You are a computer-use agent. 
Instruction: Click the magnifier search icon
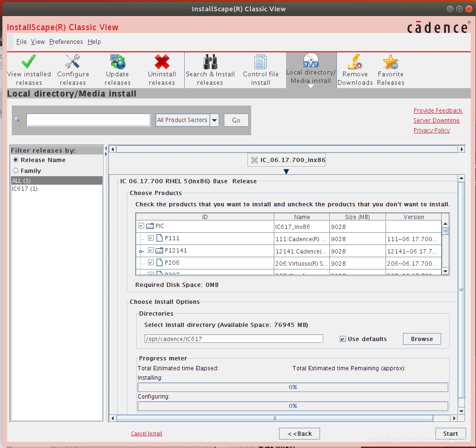tap(18, 120)
